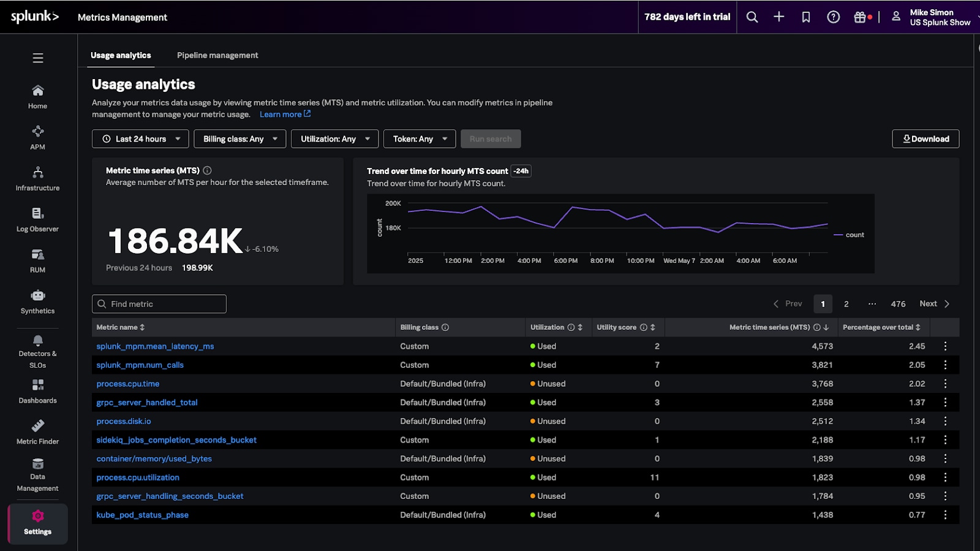Image resolution: width=980 pixels, height=551 pixels.
Task: Open the hamburger navigation menu
Action: point(38,58)
